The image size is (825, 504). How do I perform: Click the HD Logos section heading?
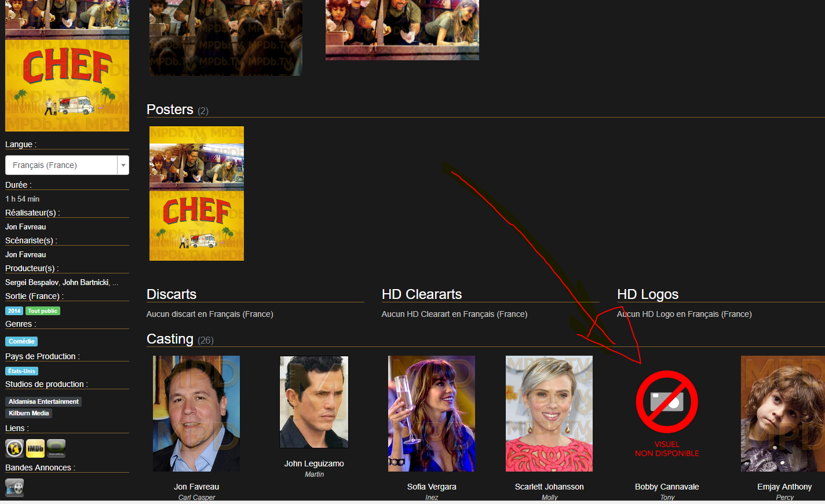(x=648, y=294)
